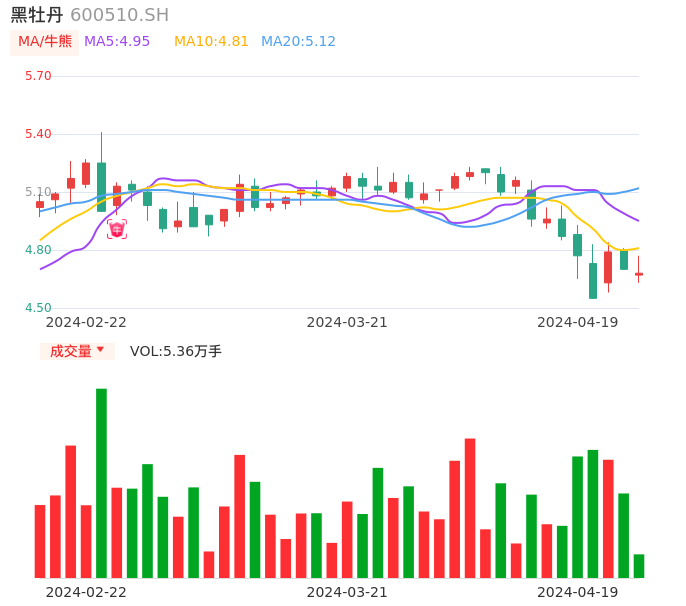Click the tallest green volume bar
Image resolution: width=686 pixels, height=606 pixels.
point(101,483)
